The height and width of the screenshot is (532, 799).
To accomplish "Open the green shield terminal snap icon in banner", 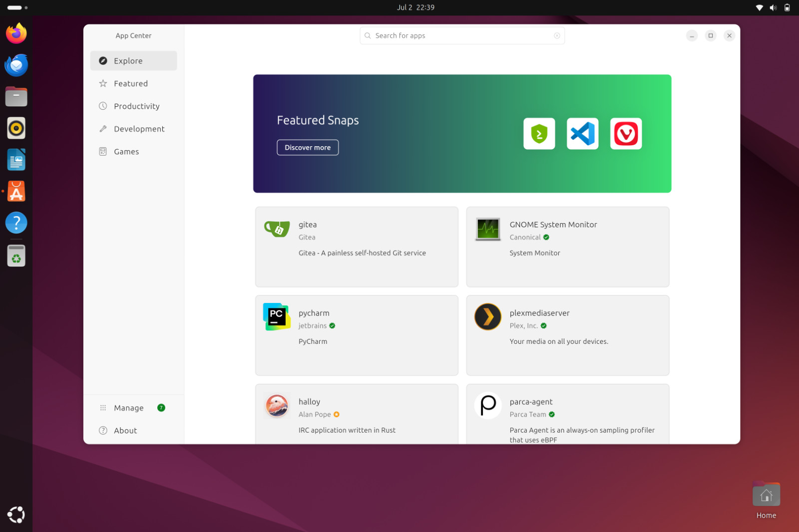I will 539,133.
